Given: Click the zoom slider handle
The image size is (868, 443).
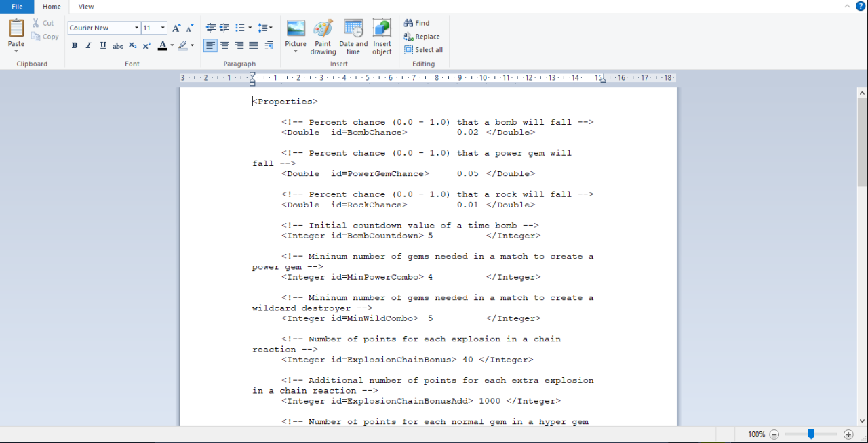Looking at the screenshot, I should pos(811,434).
